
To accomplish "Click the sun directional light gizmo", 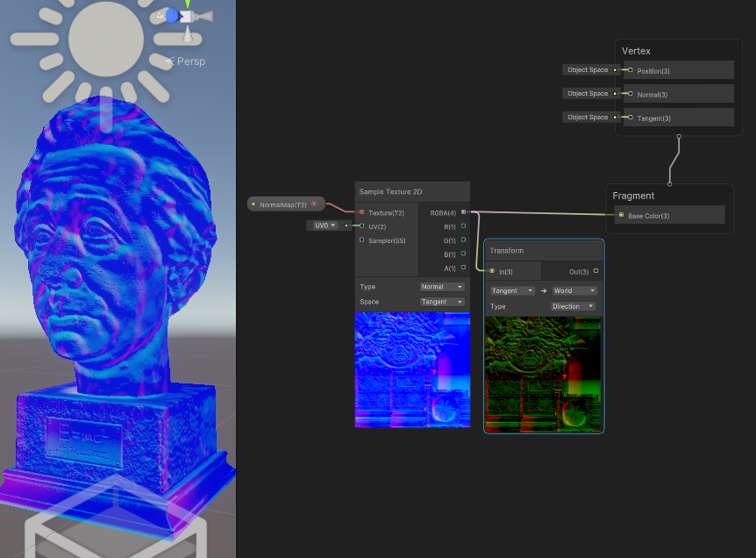I will 106,39.
